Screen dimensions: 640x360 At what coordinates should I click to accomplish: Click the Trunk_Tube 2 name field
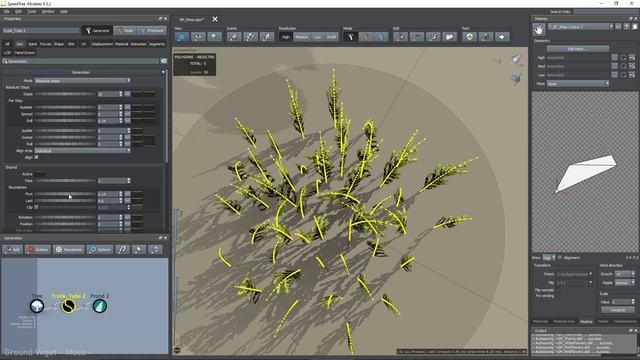(41, 31)
